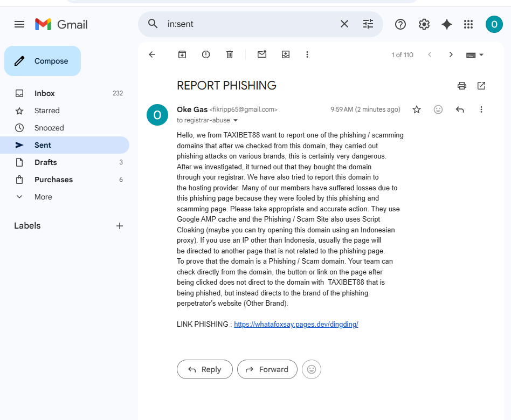Report this message as spam
511x420 pixels.
(205, 54)
